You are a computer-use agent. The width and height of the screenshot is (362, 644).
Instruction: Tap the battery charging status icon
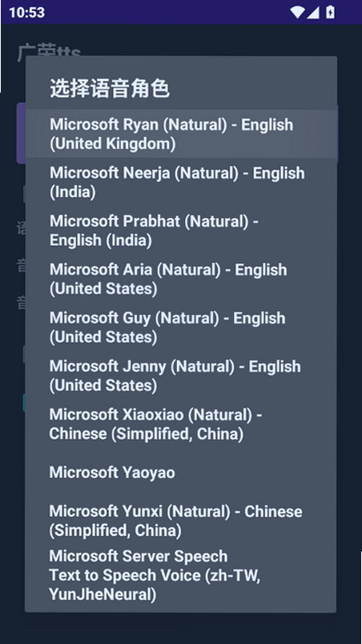point(330,12)
